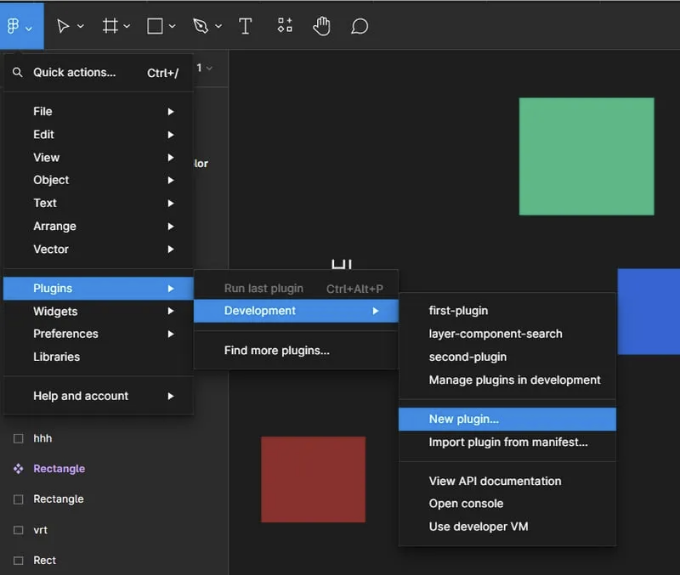Click the frame icon next to hhh layer
Screen dimensions: 680x575
[x=18, y=438]
